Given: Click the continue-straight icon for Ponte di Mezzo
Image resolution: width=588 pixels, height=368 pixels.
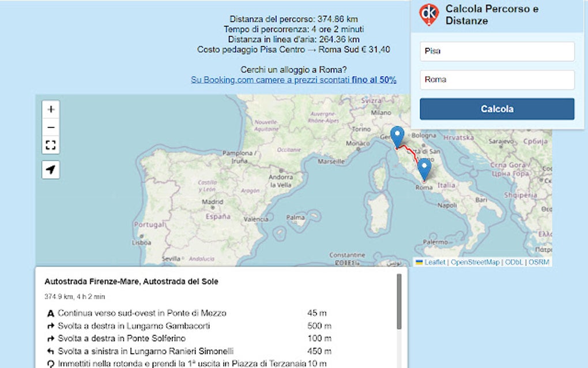Looking at the screenshot, I should (51, 314).
